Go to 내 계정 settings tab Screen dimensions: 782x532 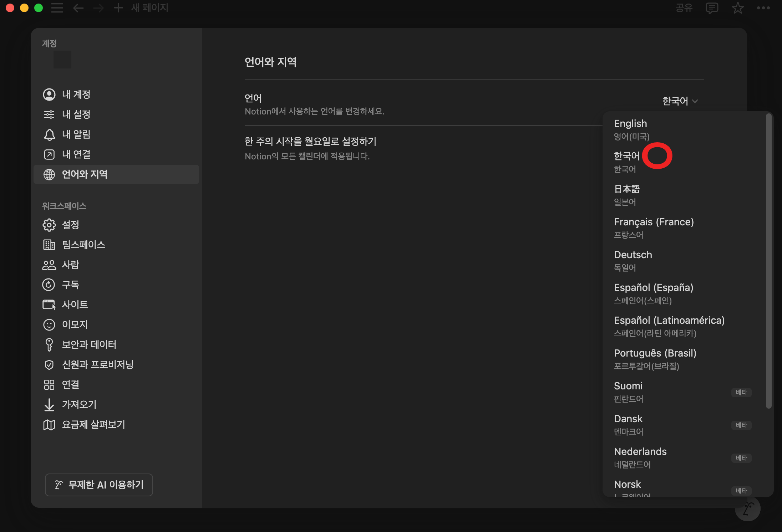(76, 94)
